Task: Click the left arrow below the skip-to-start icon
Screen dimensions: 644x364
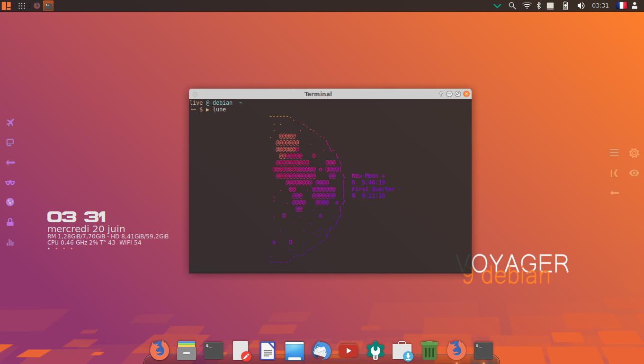Action: coord(614,193)
